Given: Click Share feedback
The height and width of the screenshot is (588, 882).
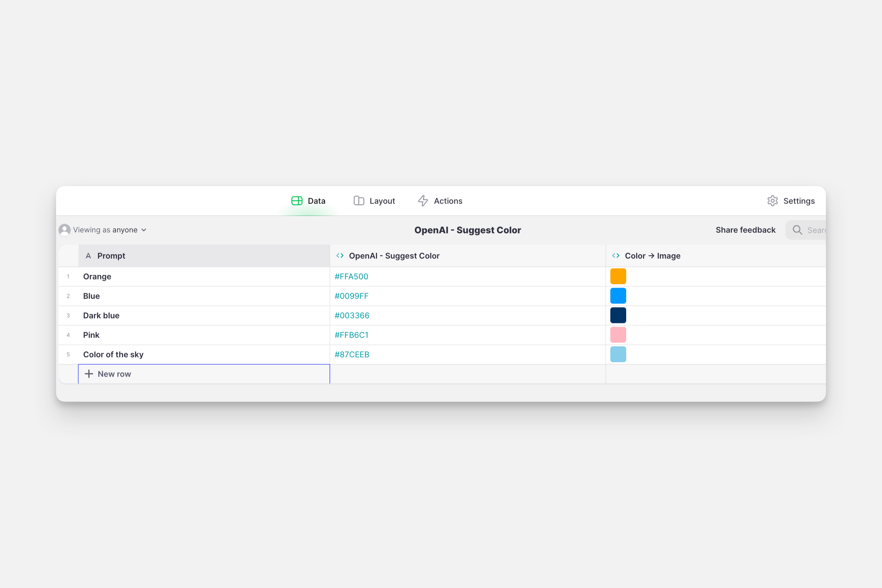Looking at the screenshot, I should 745,230.
